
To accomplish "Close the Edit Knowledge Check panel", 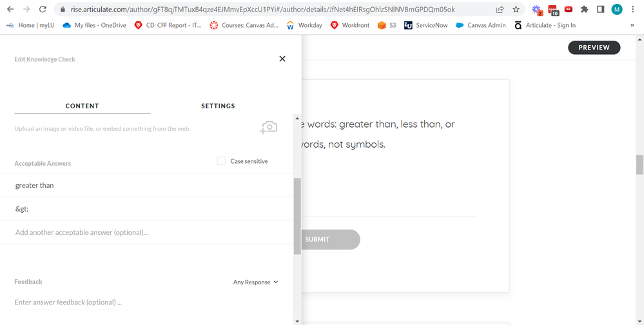I will point(282,59).
